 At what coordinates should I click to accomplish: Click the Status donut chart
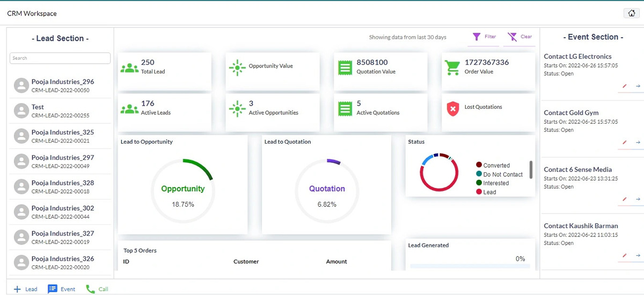coord(439,173)
